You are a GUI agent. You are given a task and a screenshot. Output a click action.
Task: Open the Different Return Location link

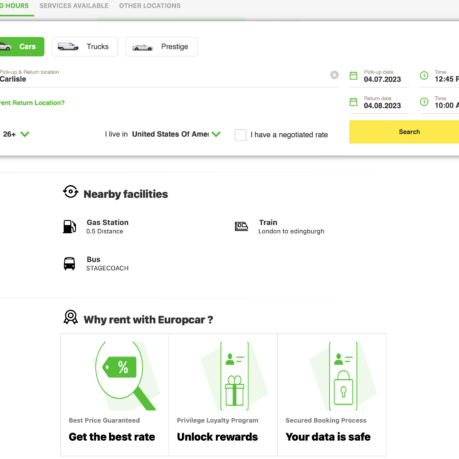[32, 103]
